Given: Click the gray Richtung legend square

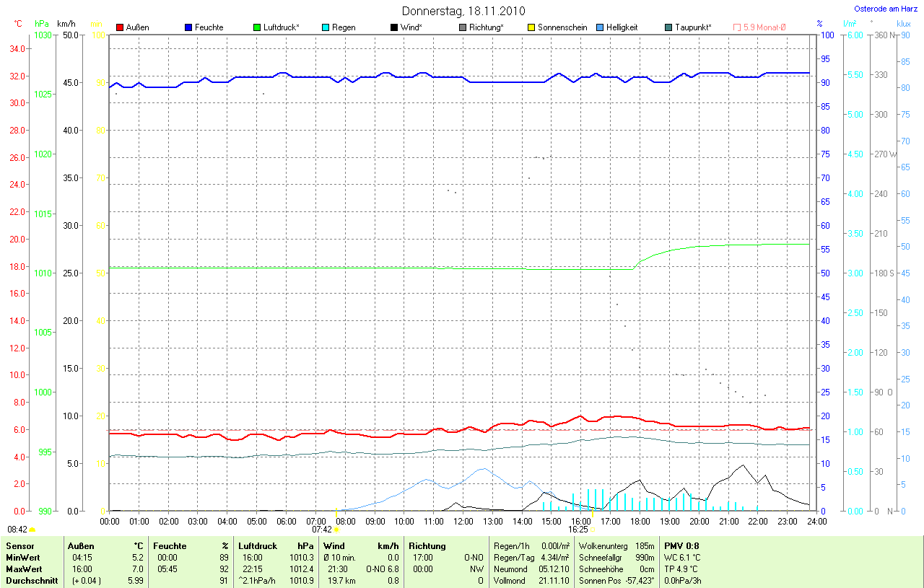Looking at the screenshot, I should 463,27.
